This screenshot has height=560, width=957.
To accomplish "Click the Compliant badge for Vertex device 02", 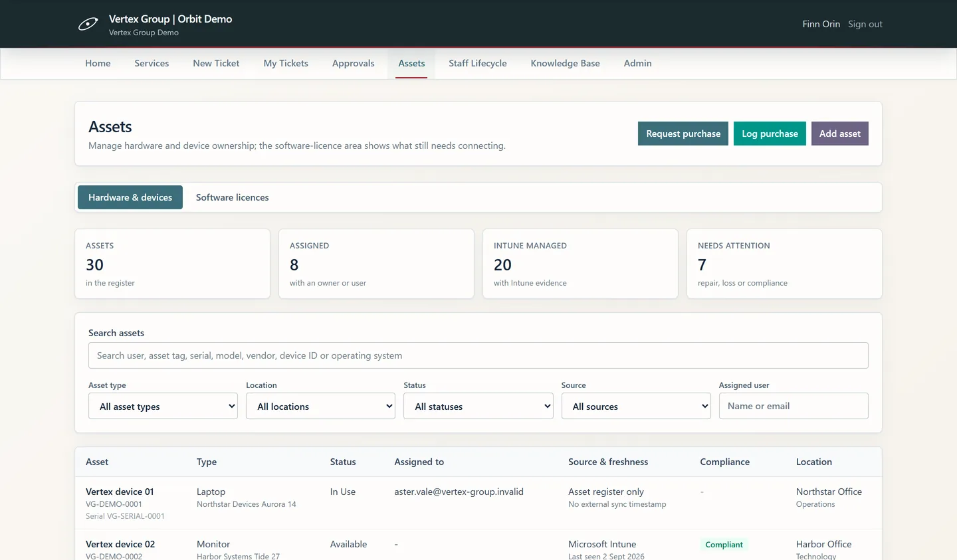I will (x=724, y=545).
